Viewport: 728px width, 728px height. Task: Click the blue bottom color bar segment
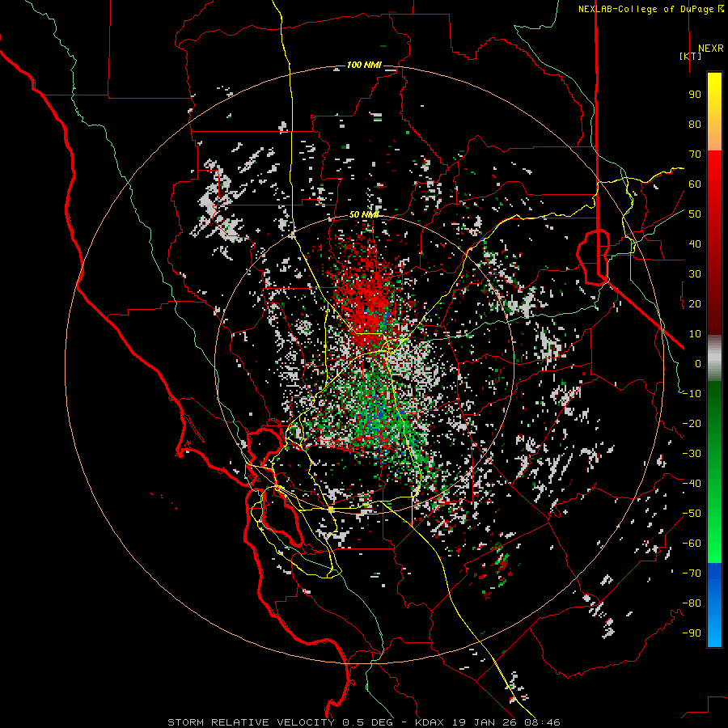714,605
